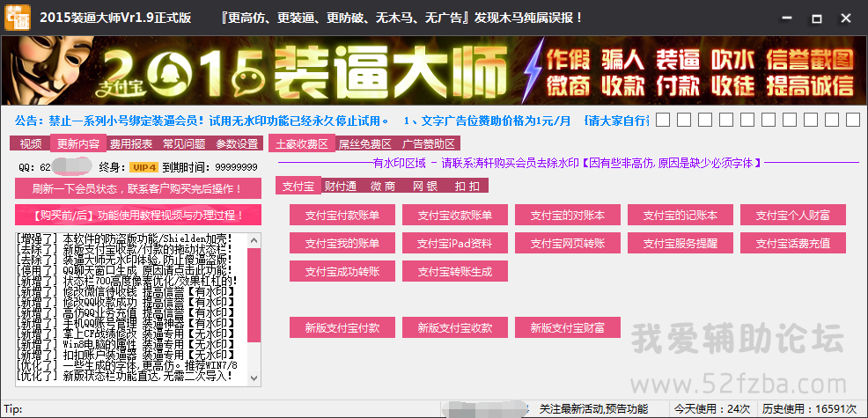Open the 参数设置 tab
This screenshot has height=418, width=868.
tap(237, 144)
